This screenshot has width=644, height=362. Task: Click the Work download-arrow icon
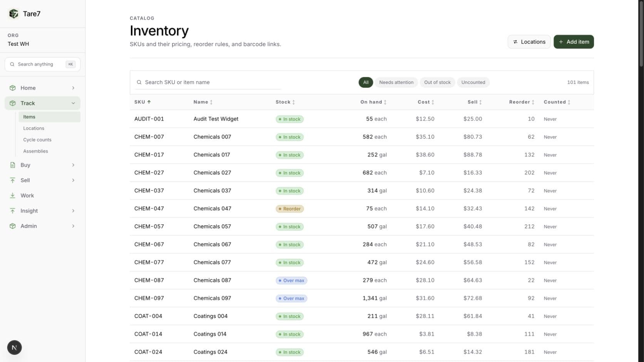[x=13, y=195]
